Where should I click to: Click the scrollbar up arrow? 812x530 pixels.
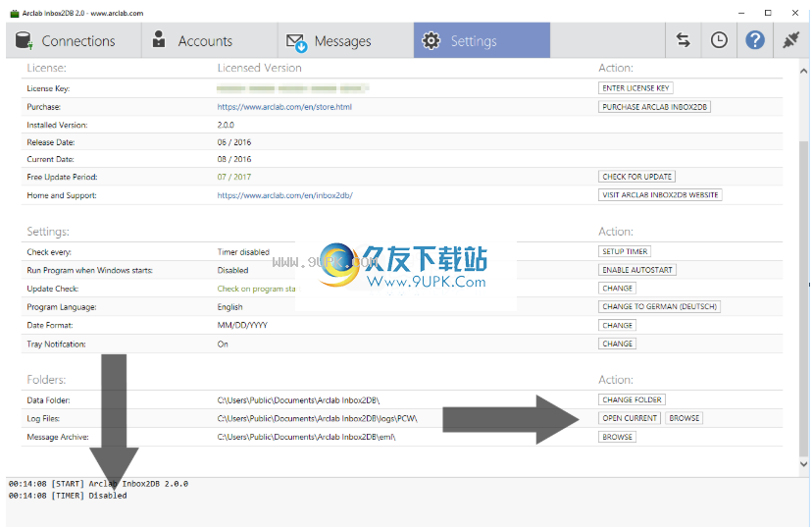[803, 71]
